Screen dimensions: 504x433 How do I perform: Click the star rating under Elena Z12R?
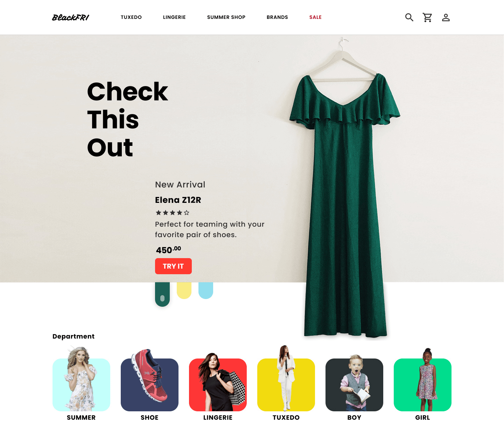point(173,213)
